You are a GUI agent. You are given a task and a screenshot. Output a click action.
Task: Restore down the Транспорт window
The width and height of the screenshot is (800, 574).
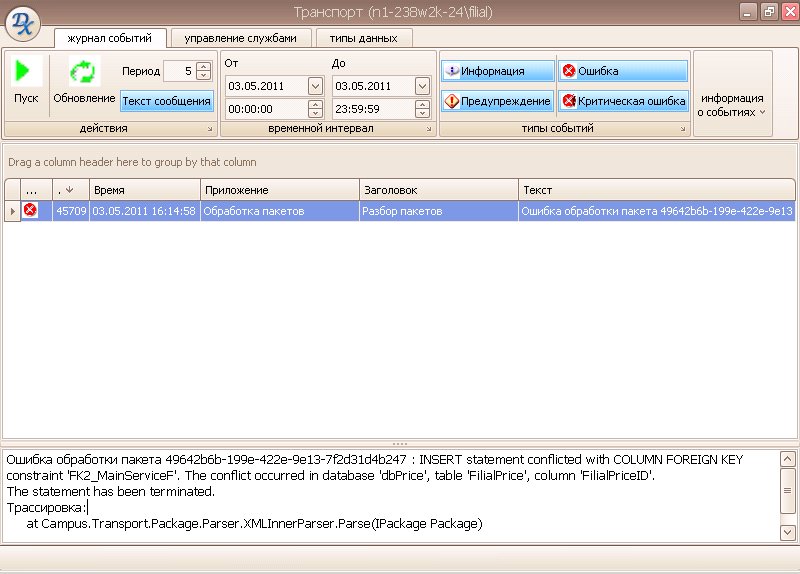[769, 12]
